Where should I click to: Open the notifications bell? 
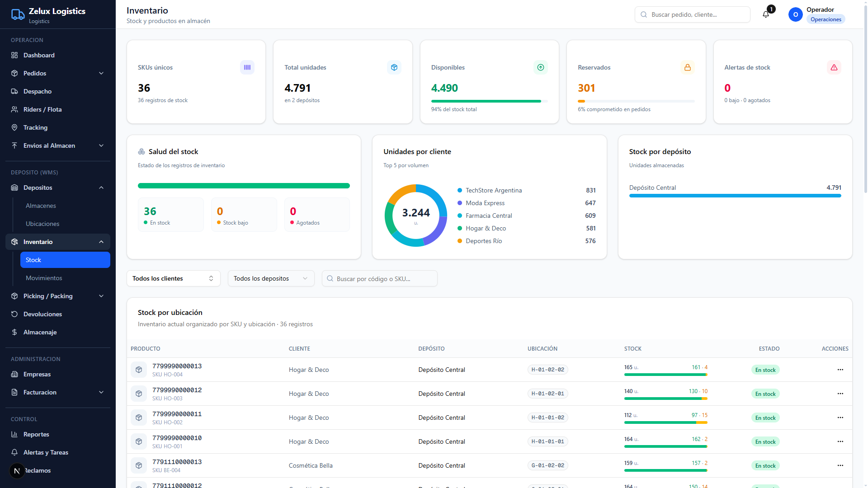766,14
